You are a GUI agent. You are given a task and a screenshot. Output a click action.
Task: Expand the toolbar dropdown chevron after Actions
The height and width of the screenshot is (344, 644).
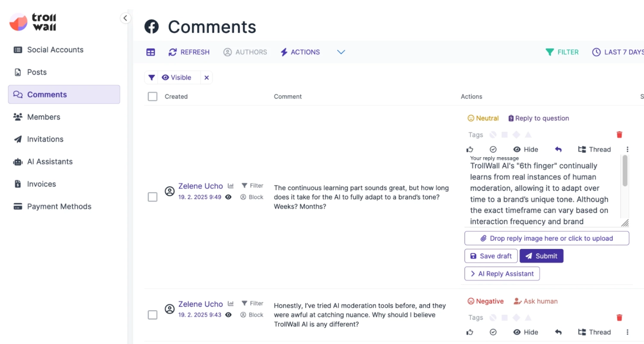point(341,52)
